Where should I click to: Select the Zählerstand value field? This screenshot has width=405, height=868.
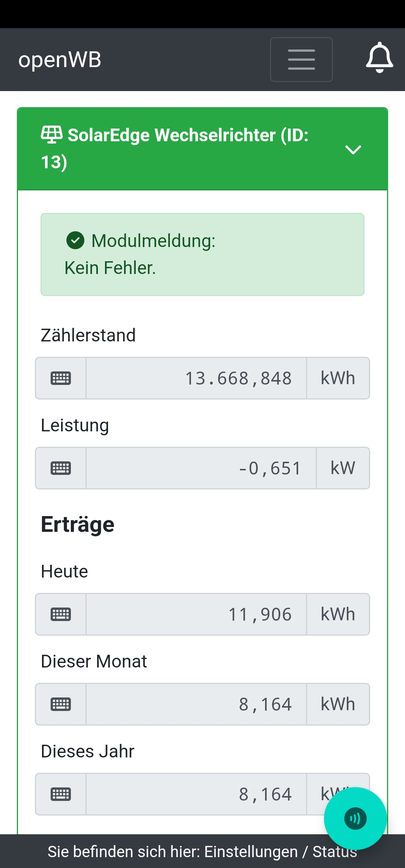196,378
